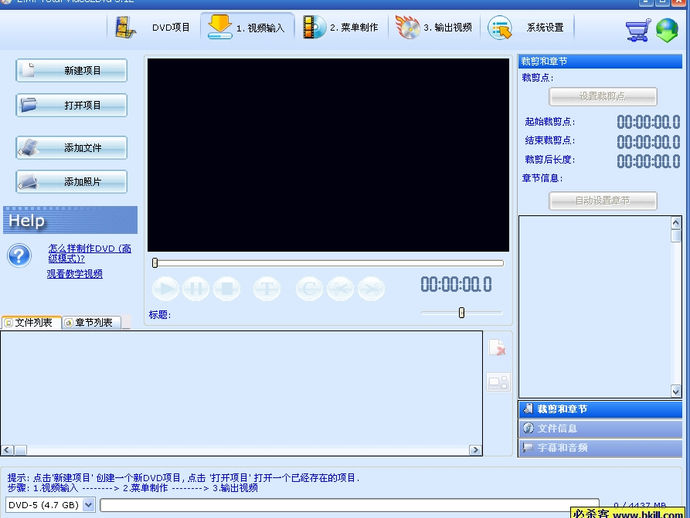The image size is (690, 518).
Task: Click the settings list icon of 系统设置
Action: (500, 27)
